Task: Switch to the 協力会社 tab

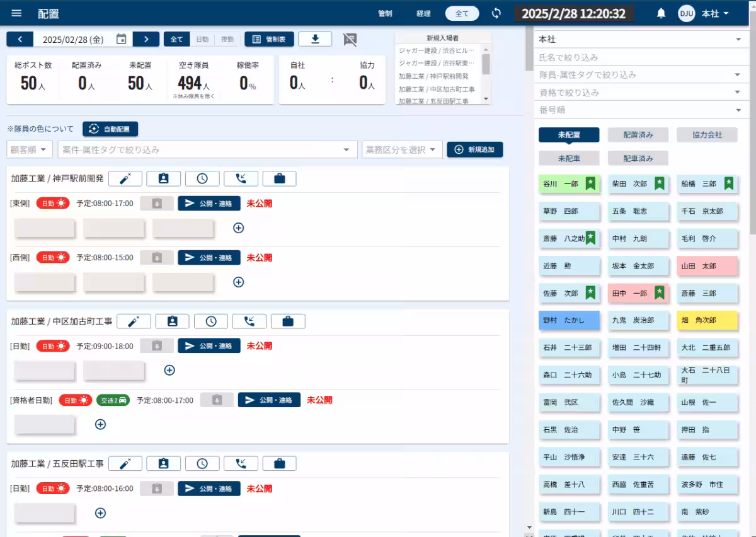Action: (707, 135)
